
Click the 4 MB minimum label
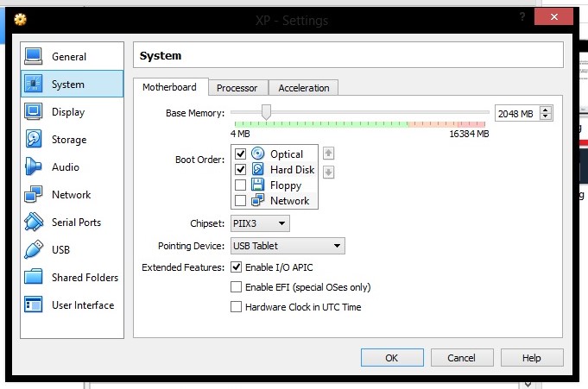[x=240, y=134]
